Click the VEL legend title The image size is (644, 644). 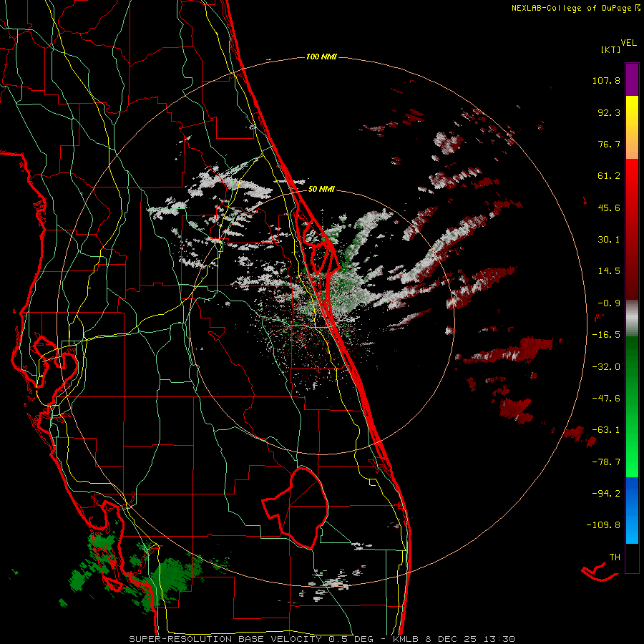click(x=628, y=43)
